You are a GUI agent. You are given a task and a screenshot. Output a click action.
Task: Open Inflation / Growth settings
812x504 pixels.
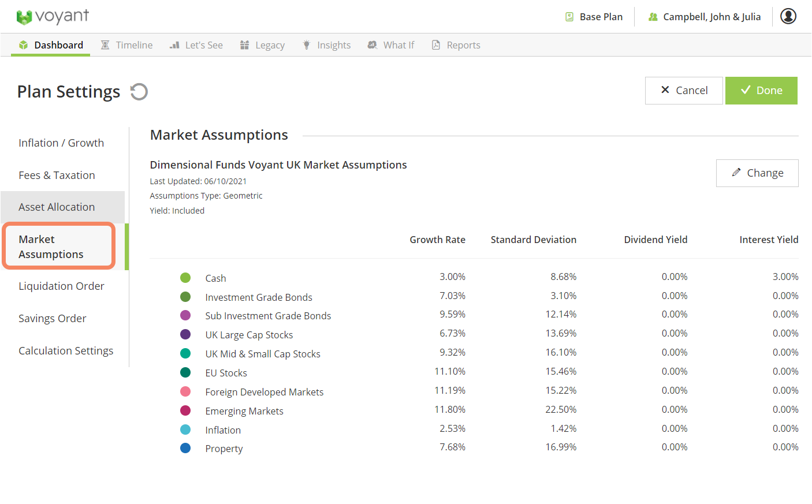[61, 143]
